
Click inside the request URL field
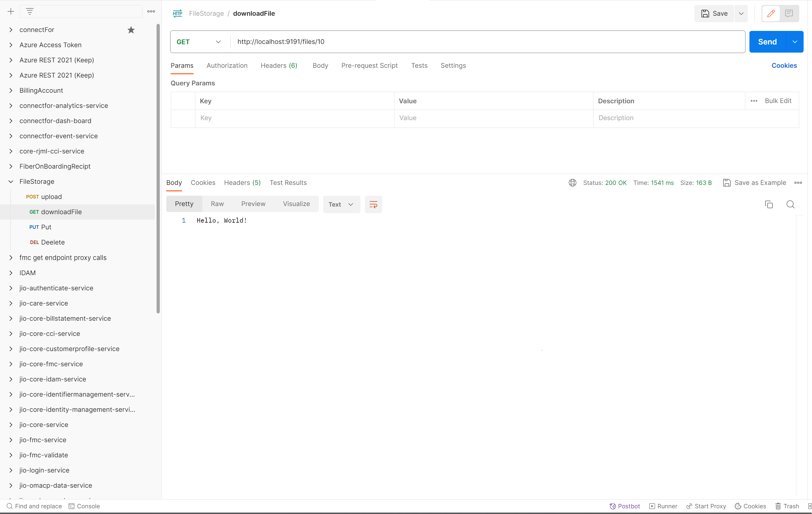click(x=405, y=41)
